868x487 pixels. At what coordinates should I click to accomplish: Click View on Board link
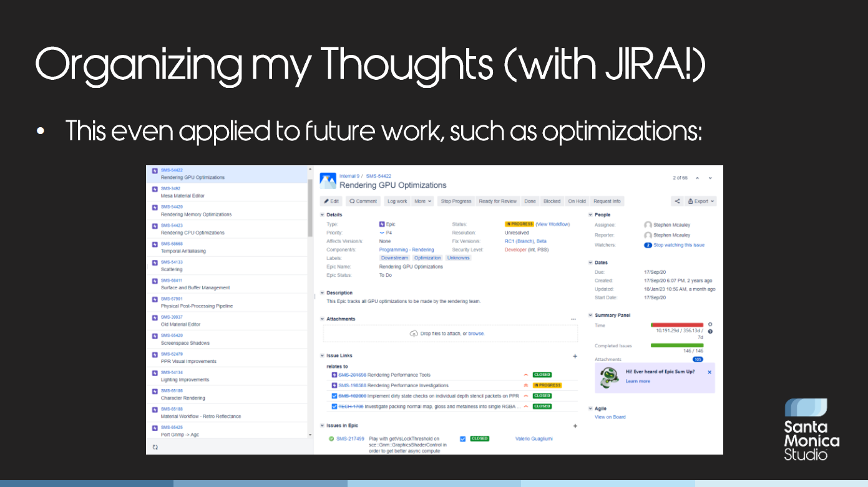[x=610, y=417]
